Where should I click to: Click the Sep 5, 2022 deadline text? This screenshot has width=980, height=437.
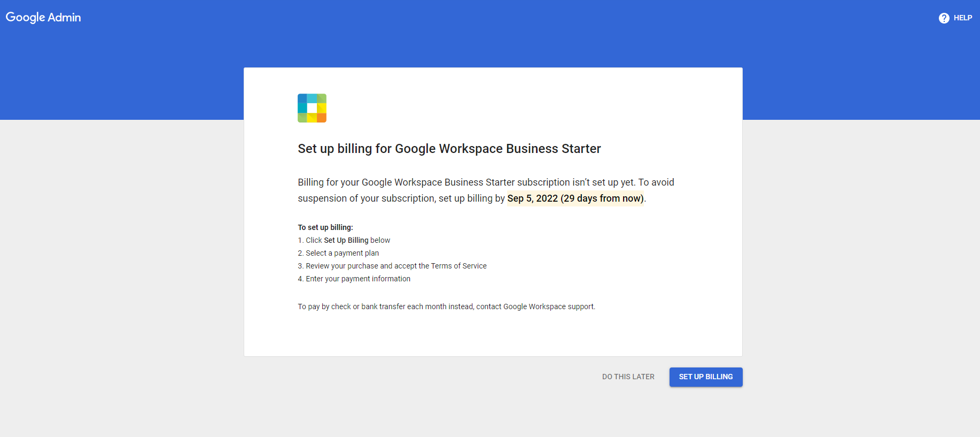(575, 198)
